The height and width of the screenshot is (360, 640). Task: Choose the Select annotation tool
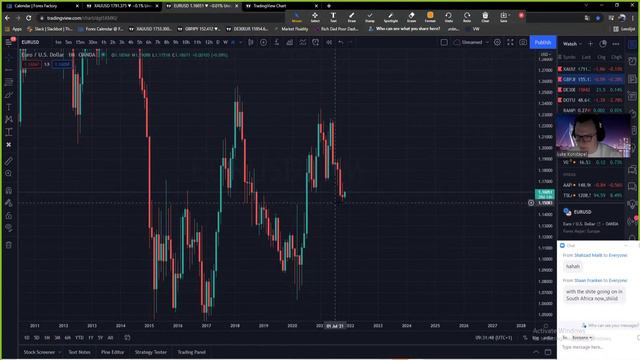pos(315,17)
